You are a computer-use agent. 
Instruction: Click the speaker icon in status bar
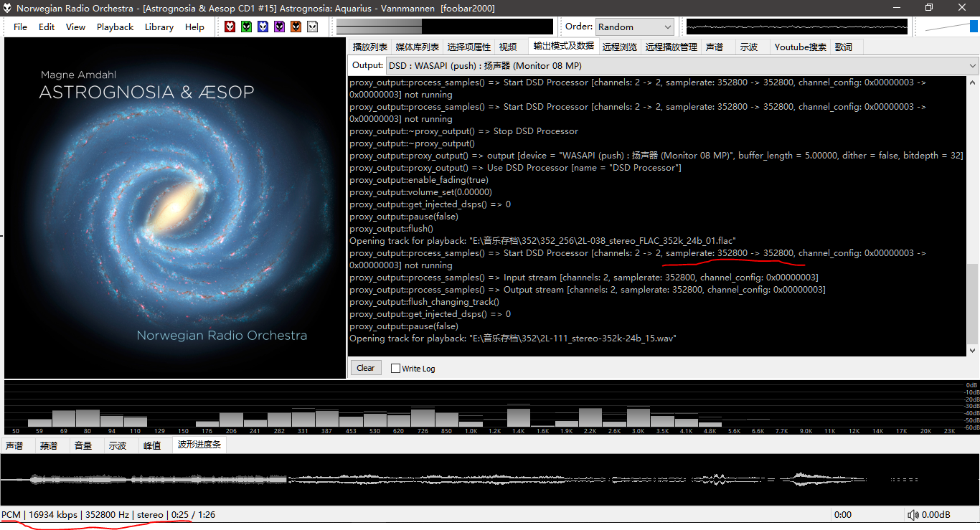(x=913, y=515)
